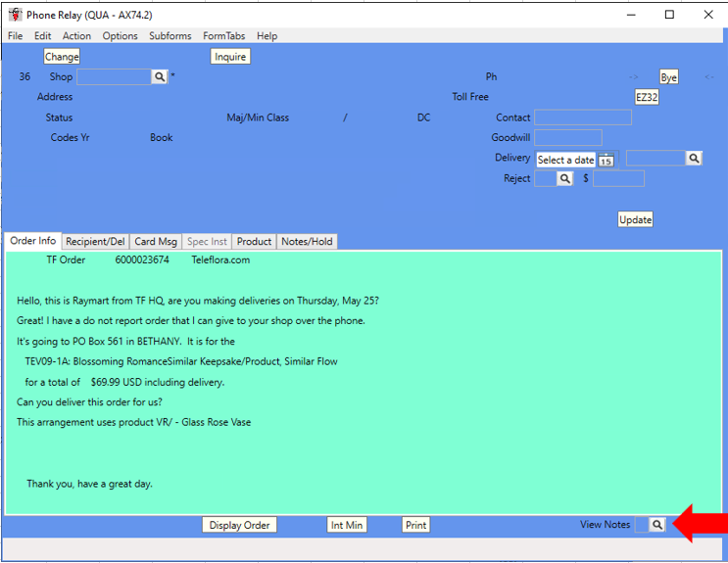Click the Inquire button
Screen dimensions: 728x563
[x=230, y=57]
